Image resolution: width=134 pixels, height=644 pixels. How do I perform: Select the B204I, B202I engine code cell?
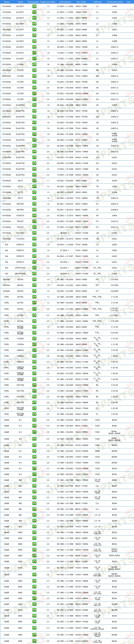click(114, 555)
